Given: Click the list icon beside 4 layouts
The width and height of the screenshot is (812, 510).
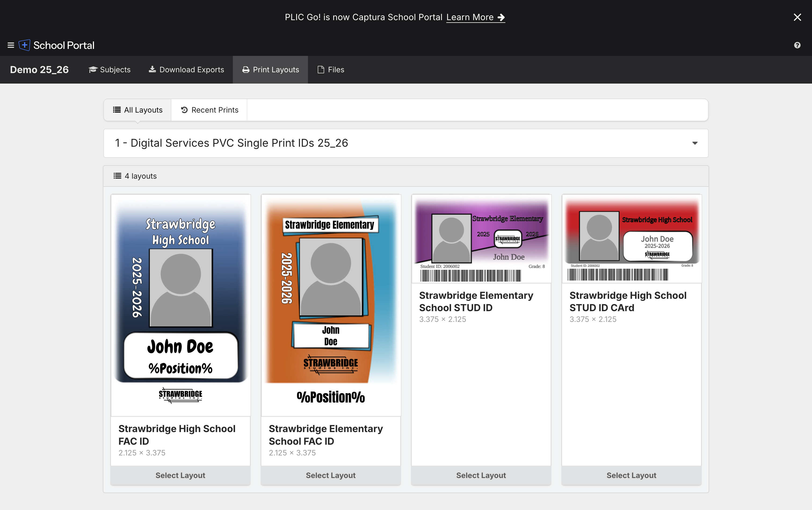Looking at the screenshot, I should (x=117, y=176).
